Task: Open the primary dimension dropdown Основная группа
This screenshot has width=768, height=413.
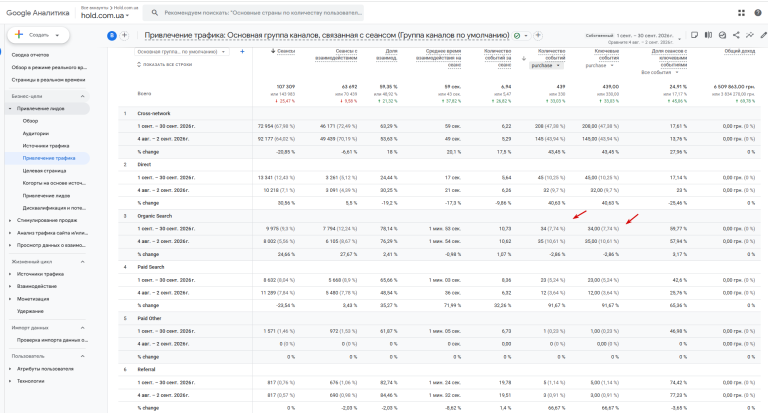Action: (x=181, y=51)
